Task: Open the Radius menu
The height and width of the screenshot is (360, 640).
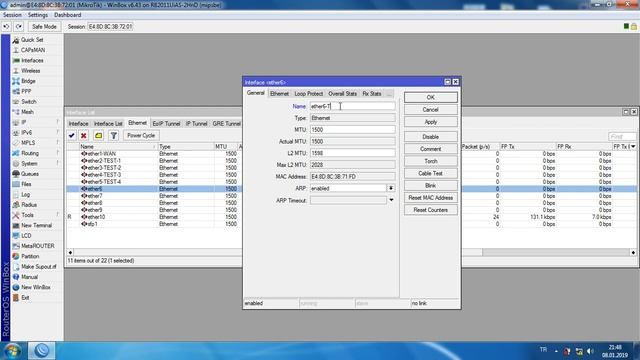Action: coord(29,204)
